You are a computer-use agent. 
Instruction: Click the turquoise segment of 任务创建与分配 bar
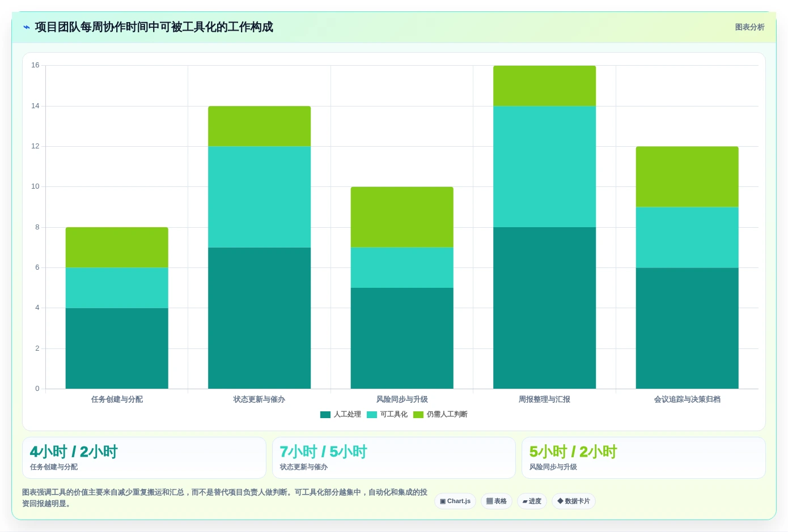tap(117, 288)
